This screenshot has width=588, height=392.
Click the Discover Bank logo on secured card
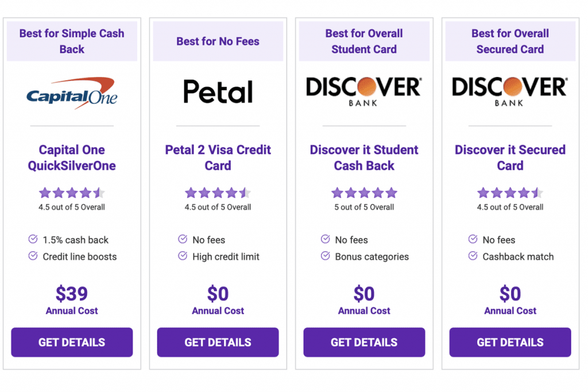coord(510,91)
